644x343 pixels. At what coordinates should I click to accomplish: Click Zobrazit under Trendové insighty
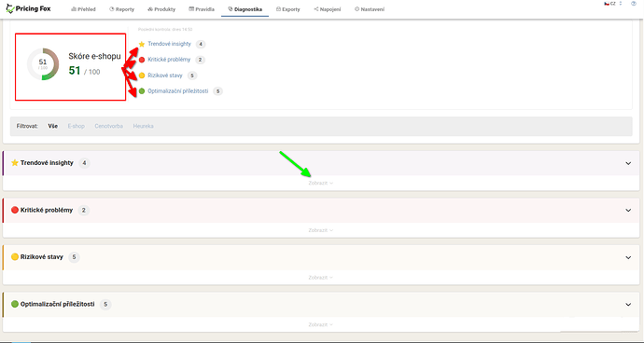click(x=320, y=183)
